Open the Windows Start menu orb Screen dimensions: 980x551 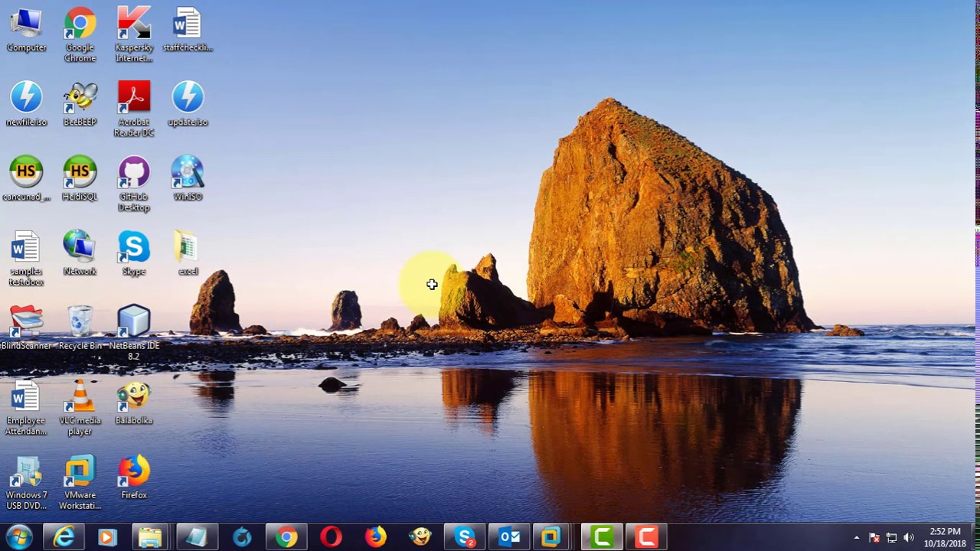pyautogui.click(x=19, y=536)
